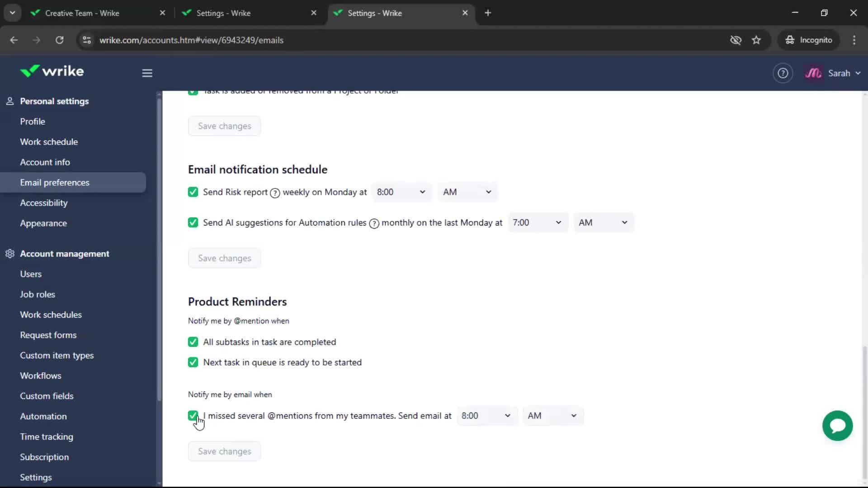Open Profile settings
Screen dimensions: 868x488
pos(33,122)
